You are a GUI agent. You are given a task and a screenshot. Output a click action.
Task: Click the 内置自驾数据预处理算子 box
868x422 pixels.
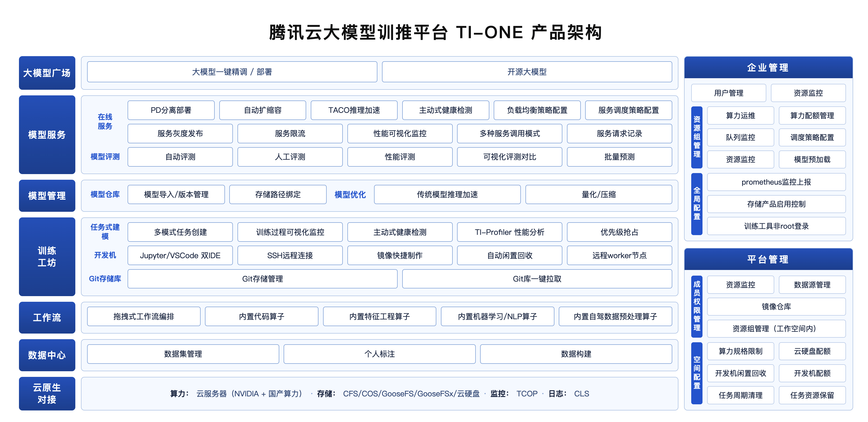615,316
